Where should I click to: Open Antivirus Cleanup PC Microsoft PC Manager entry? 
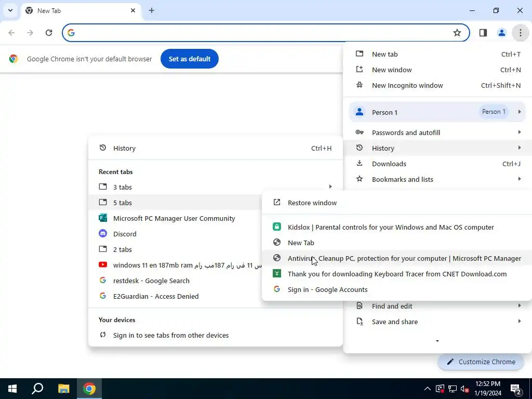(397, 258)
